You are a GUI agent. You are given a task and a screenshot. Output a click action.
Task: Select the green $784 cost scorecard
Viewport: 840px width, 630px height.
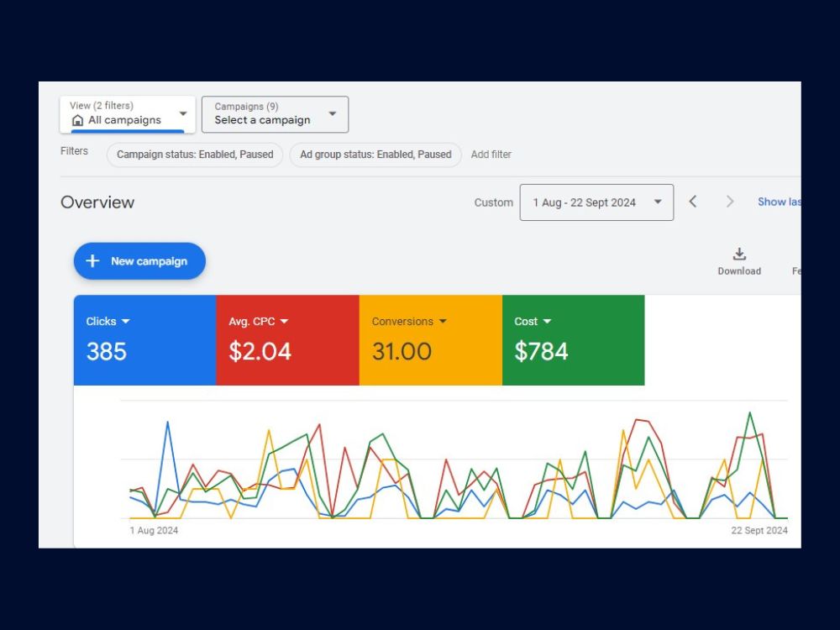point(573,340)
